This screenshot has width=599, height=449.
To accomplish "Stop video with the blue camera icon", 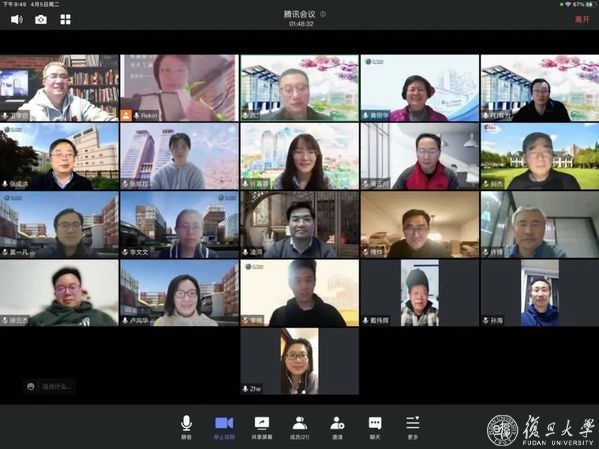I will 224,427.
